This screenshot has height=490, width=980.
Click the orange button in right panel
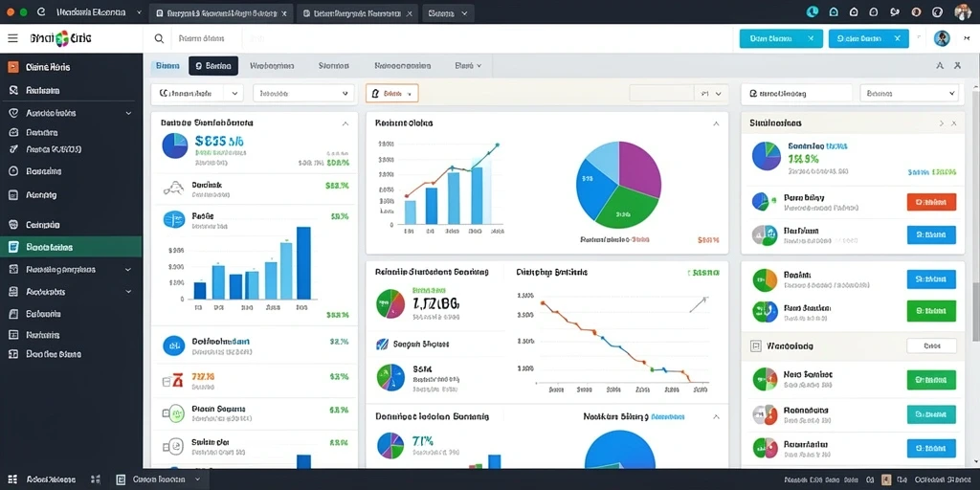coord(930,202)
